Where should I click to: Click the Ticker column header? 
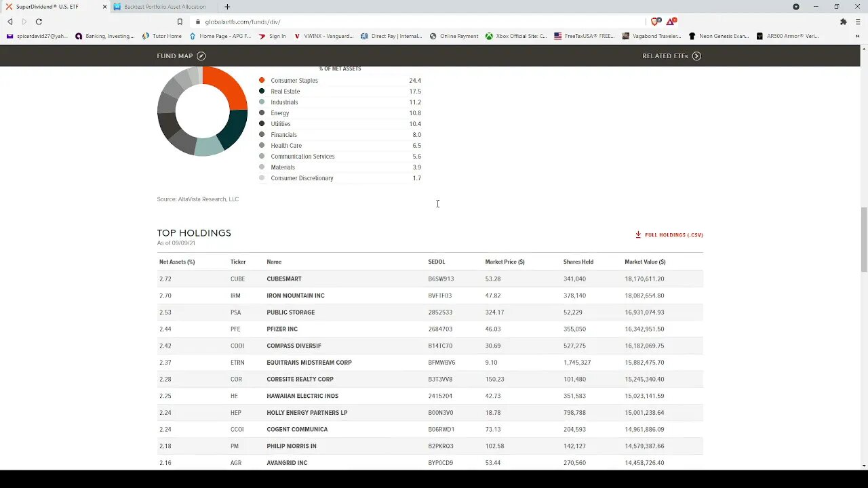tap(238, 262)
